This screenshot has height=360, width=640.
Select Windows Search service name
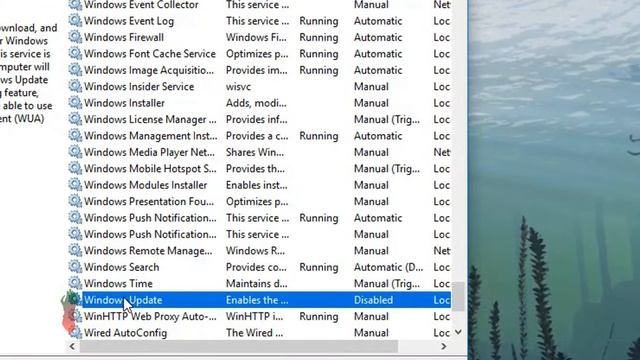coord(121,267)
